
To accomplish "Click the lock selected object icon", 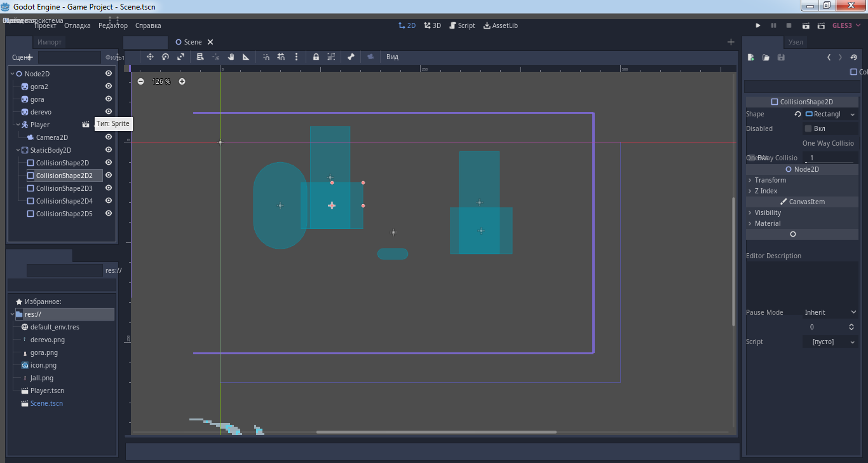I will (316, 57).
